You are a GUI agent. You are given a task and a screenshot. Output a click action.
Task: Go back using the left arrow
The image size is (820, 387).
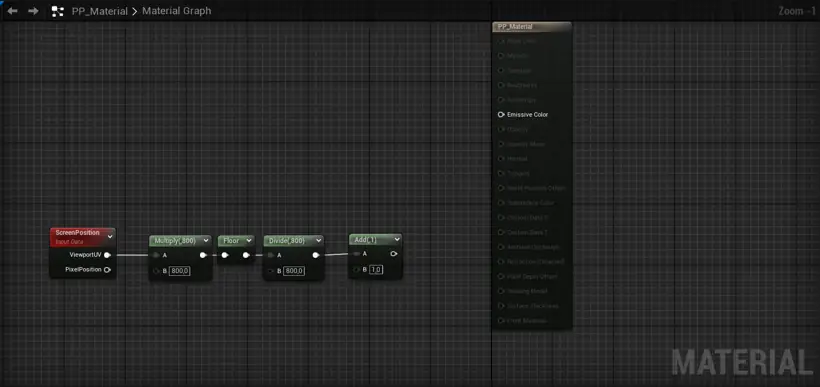click(x=12, y=10)
